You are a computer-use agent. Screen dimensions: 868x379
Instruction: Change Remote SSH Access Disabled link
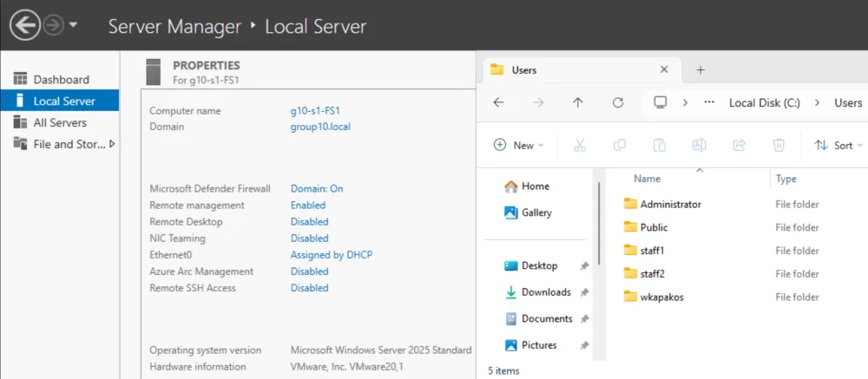point(310,288)
